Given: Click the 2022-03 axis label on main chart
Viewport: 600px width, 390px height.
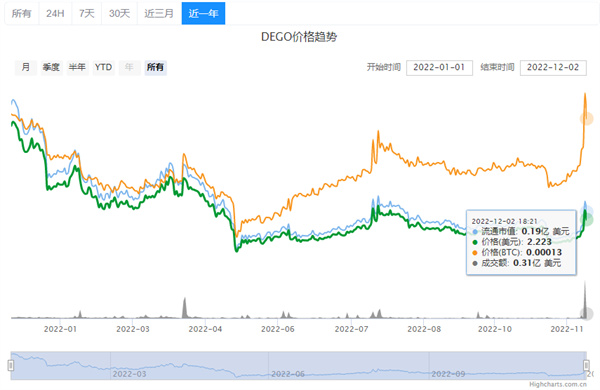Looking at the screenshot, I should pyautogui.click(x=133, y=329).
